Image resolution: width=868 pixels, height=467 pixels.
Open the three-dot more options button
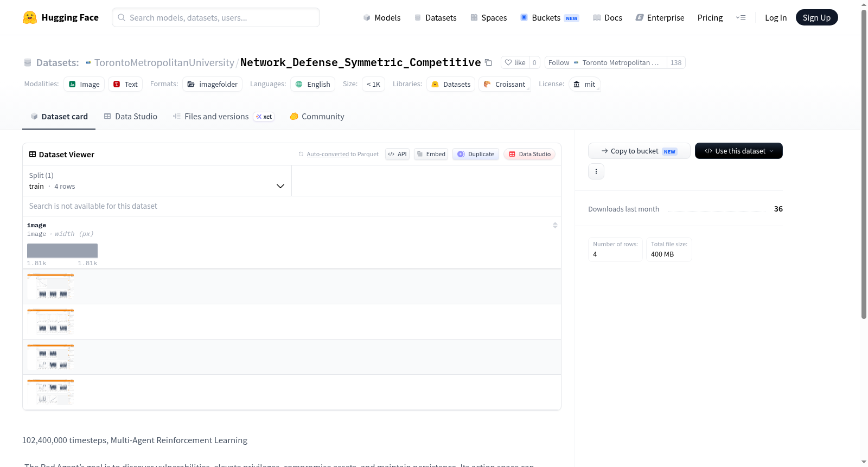tap(596, 171)
